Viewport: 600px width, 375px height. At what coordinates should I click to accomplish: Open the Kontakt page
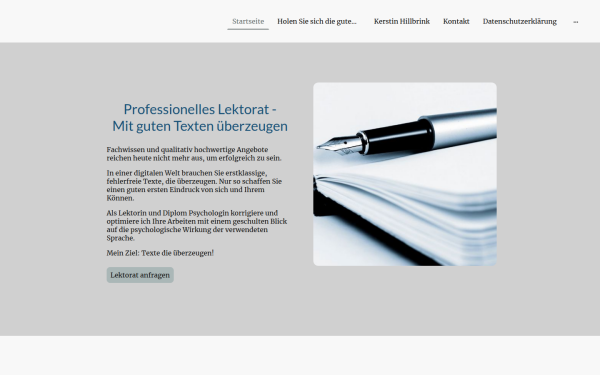pyautogui.click(x=456, y=21)
